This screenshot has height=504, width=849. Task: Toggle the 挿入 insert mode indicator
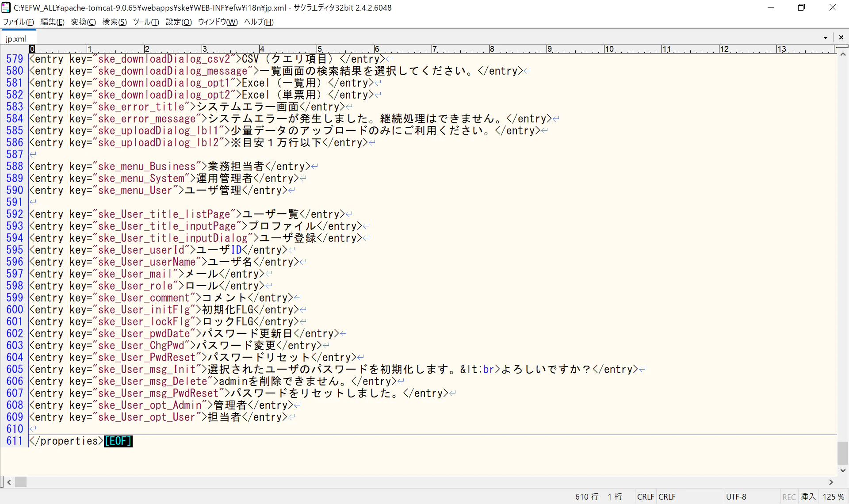[x=808, y=497]
